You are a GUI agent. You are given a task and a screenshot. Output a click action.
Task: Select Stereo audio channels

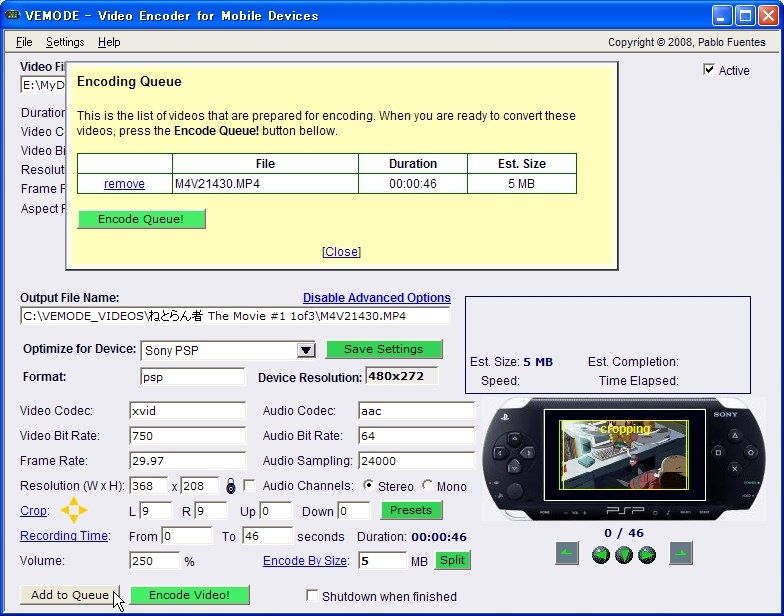pos(368,485)
